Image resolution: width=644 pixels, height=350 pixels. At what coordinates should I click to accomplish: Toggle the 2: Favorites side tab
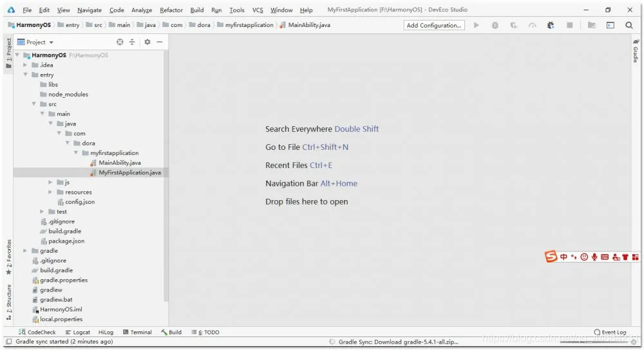pos(8,257)
